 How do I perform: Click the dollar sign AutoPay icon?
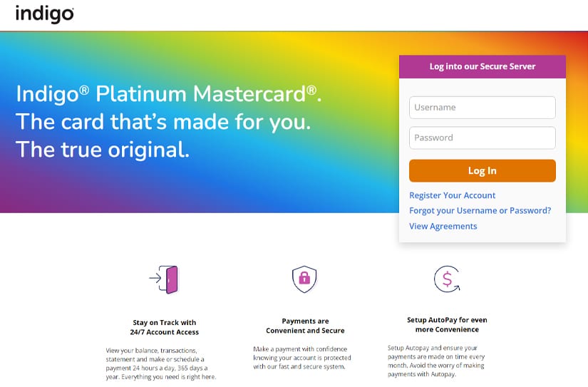447,279
